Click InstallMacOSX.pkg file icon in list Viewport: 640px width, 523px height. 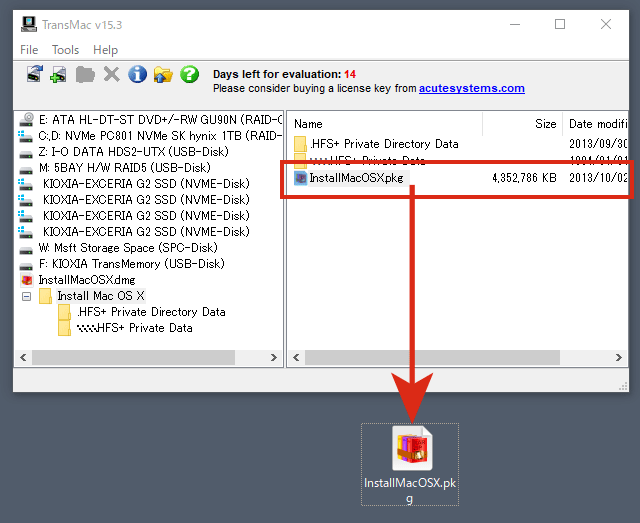click(x=300, y=178)
